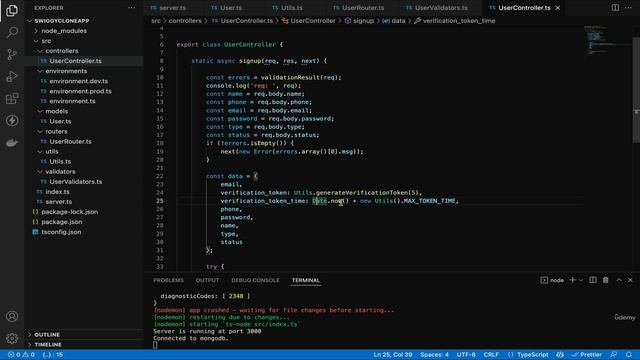The height and width of the screenshot is (360, 640).
Task: Show errors and warnings in status bar
Action: pyautogui.click(x=21, y=355)
